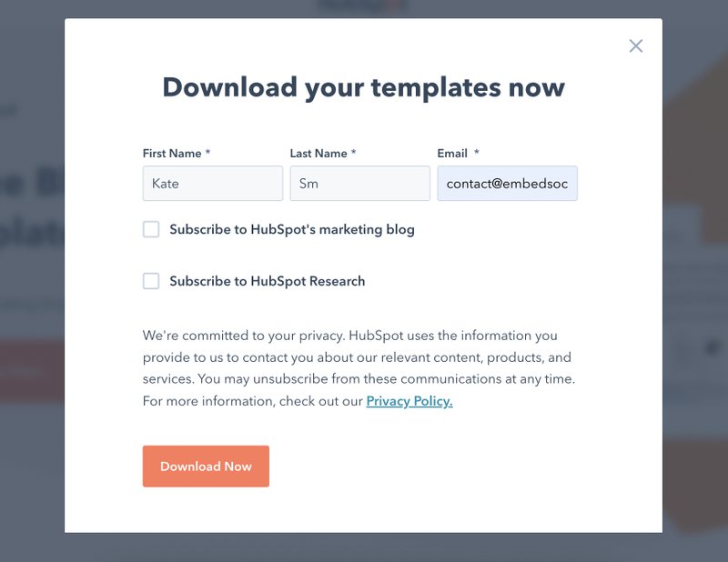The height and width of the screenshot is (562, 728).
Task: Enable the HubSpot Research subscription checkbox
Action: click(x=151, y=281)
